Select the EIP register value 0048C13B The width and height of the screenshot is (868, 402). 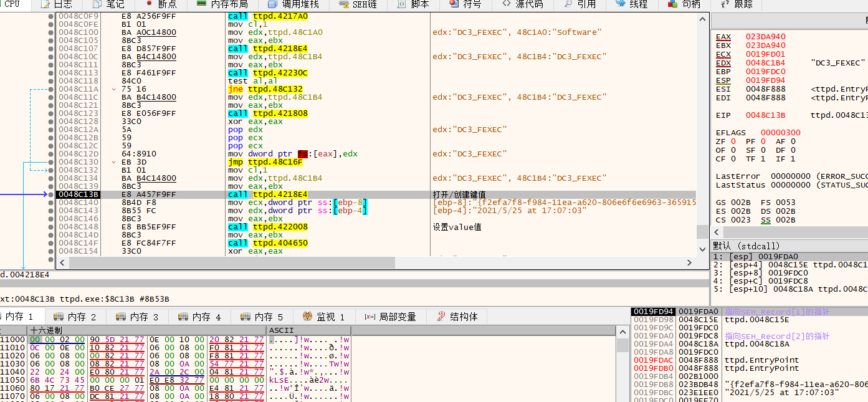(766, 115)
